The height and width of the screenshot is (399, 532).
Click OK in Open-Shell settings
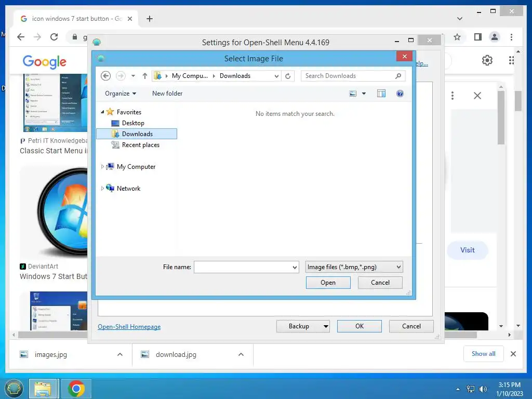360,326
